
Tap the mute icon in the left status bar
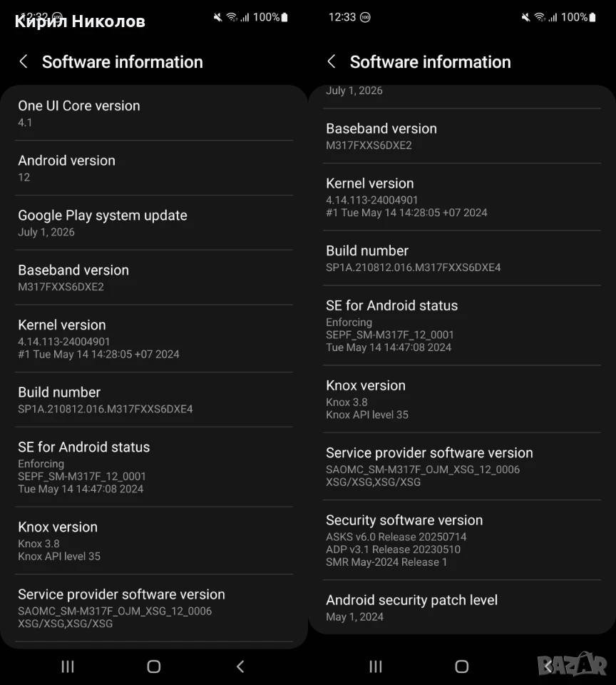coord(217,17)
